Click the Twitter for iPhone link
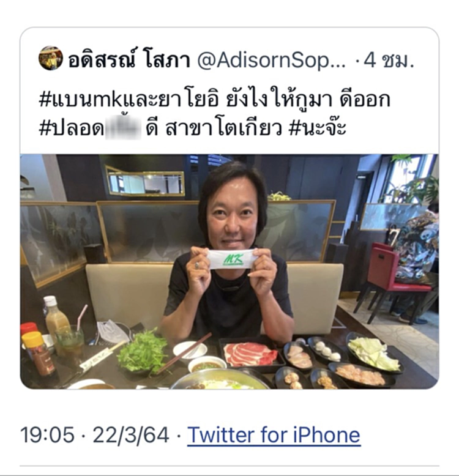The height and width of the screenshot is (476, 459). (274, 435)
